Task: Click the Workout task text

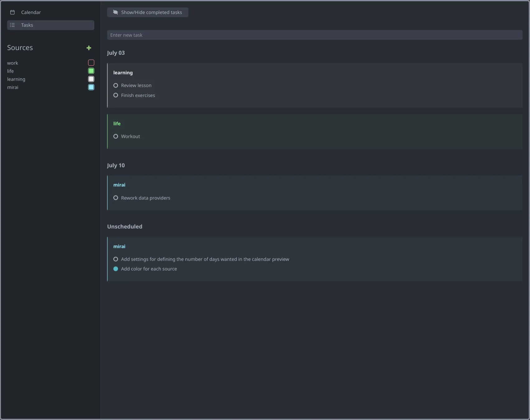Action: click(130, 136)
